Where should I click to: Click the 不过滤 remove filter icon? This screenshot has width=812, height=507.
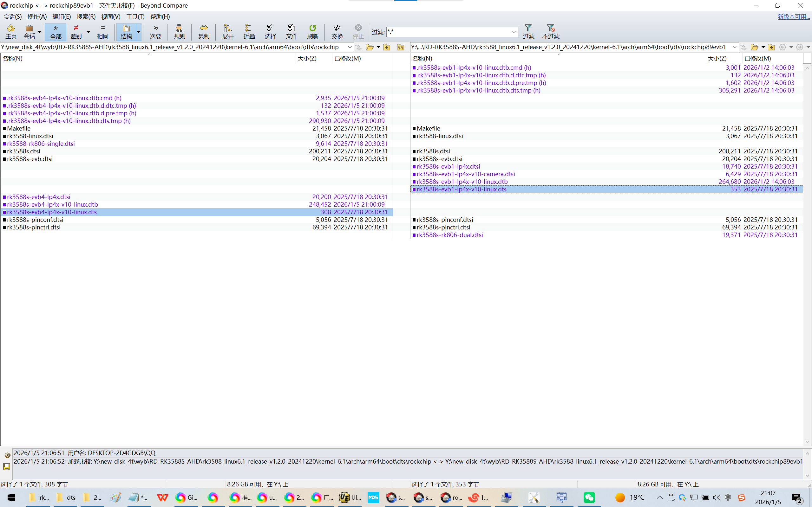click(551, 31)
